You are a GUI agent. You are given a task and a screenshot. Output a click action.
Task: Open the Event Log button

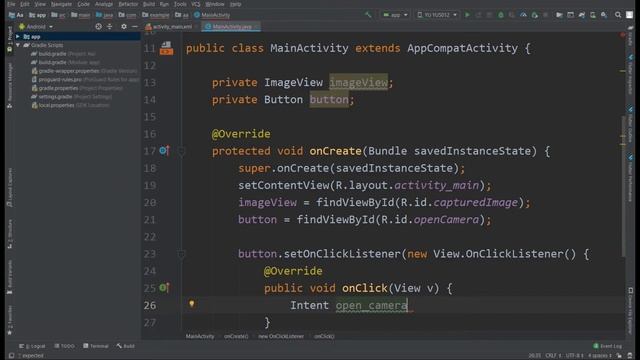coord(607,346)
